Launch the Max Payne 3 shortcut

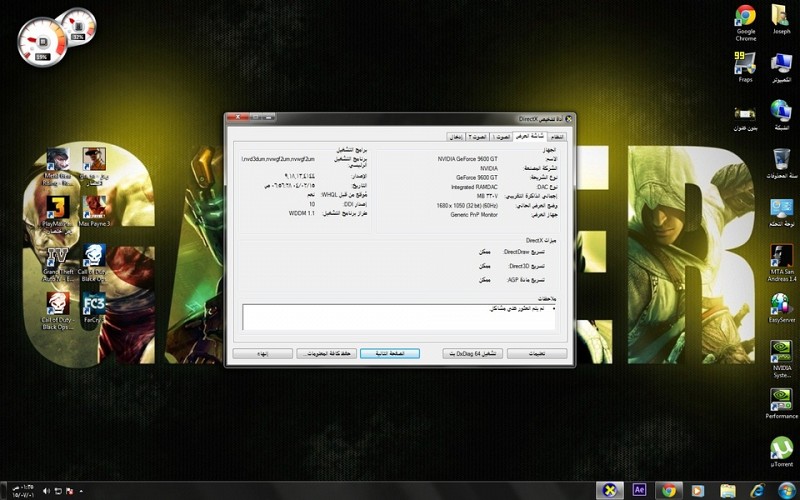94,211
